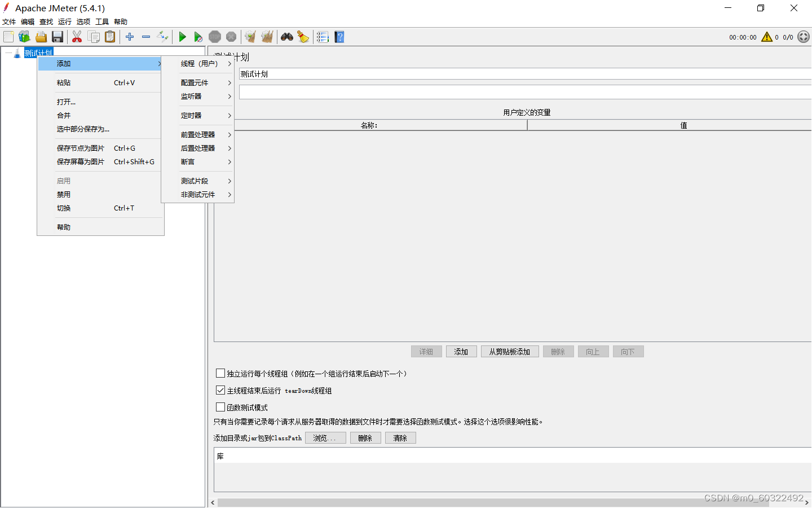Open the 文件 menu

9,22
